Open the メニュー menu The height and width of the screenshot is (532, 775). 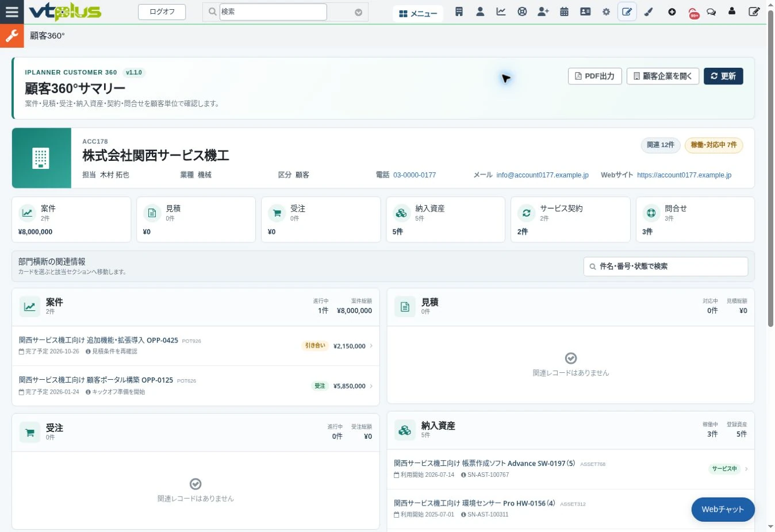click(x=418, y=13)
